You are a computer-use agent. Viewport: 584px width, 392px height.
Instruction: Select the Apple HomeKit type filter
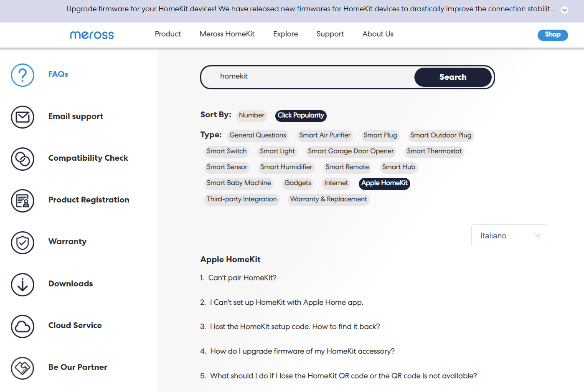(x=384, y=183)
